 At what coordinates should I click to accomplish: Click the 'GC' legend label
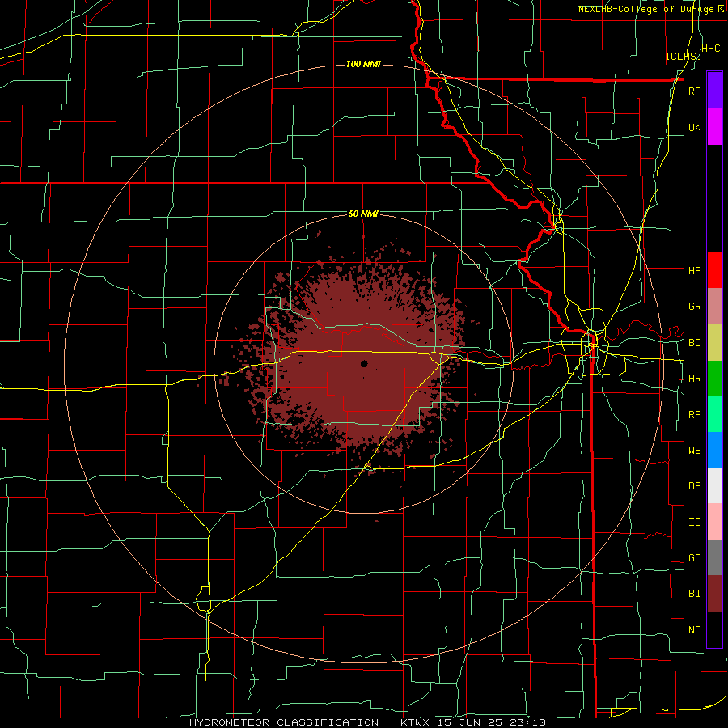694,558
